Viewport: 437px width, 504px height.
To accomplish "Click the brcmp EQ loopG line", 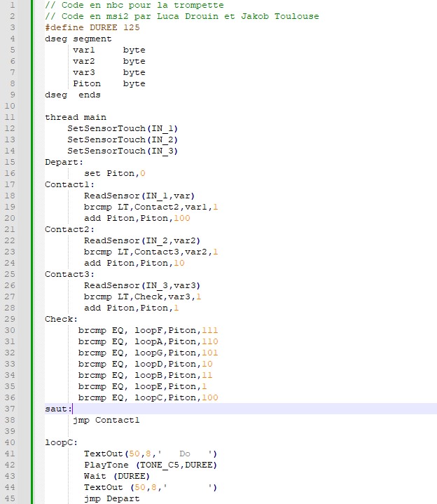I will (x=148, y=353).
